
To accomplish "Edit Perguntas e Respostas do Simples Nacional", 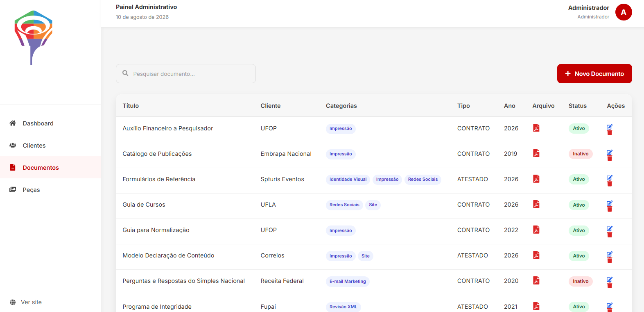I will click(x=610, y=280).
